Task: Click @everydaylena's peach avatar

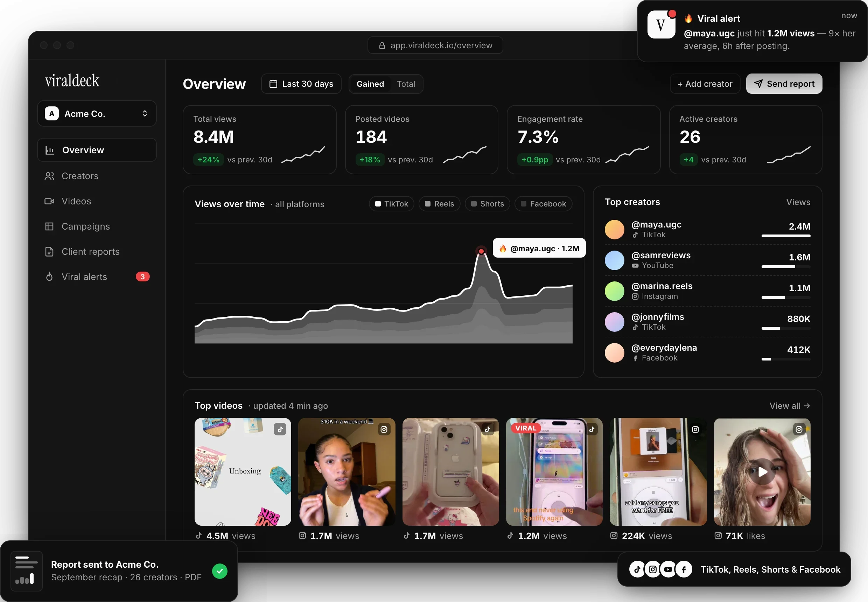Action: pos(615,353)
